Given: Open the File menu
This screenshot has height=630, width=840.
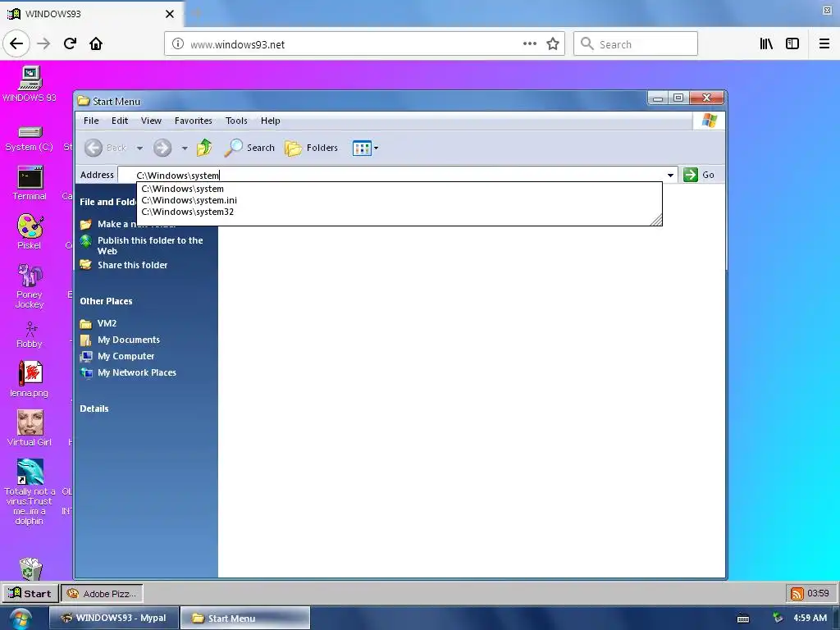Looking at the screenshot, I should coord(91,121).
